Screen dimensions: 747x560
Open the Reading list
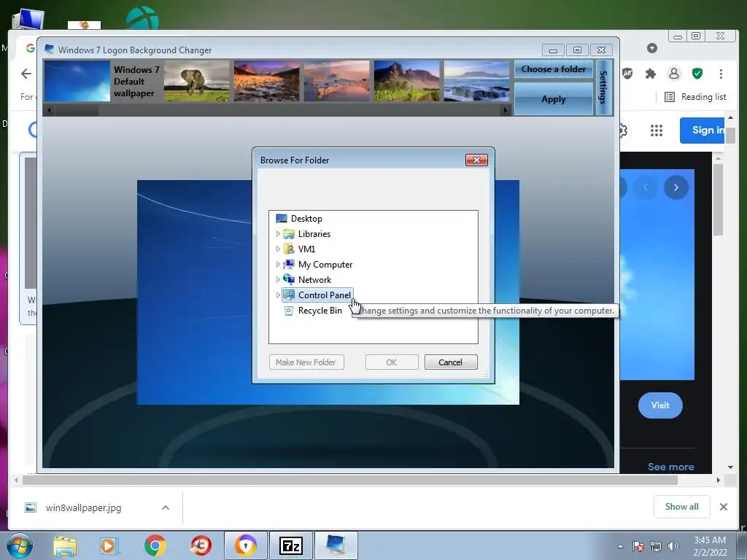pos(695,97)
